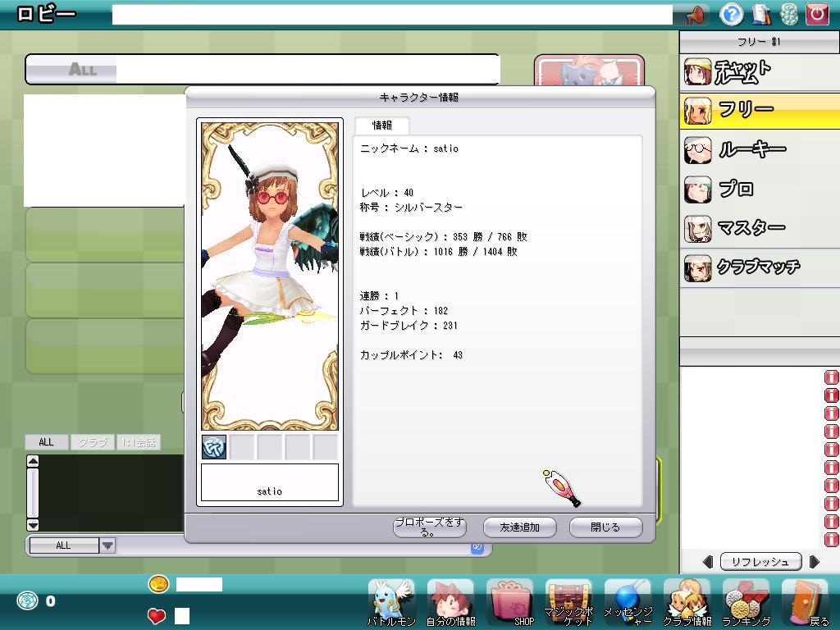
Task: Click the blue question mark help icon
Action: pyautogui.click(x=732, y=14)
